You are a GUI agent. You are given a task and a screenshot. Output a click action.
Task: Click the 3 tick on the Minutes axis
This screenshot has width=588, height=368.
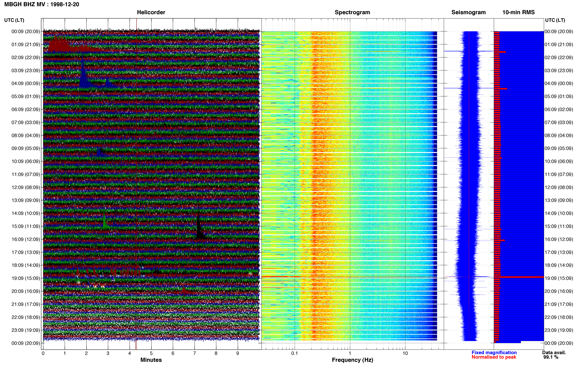108,353
